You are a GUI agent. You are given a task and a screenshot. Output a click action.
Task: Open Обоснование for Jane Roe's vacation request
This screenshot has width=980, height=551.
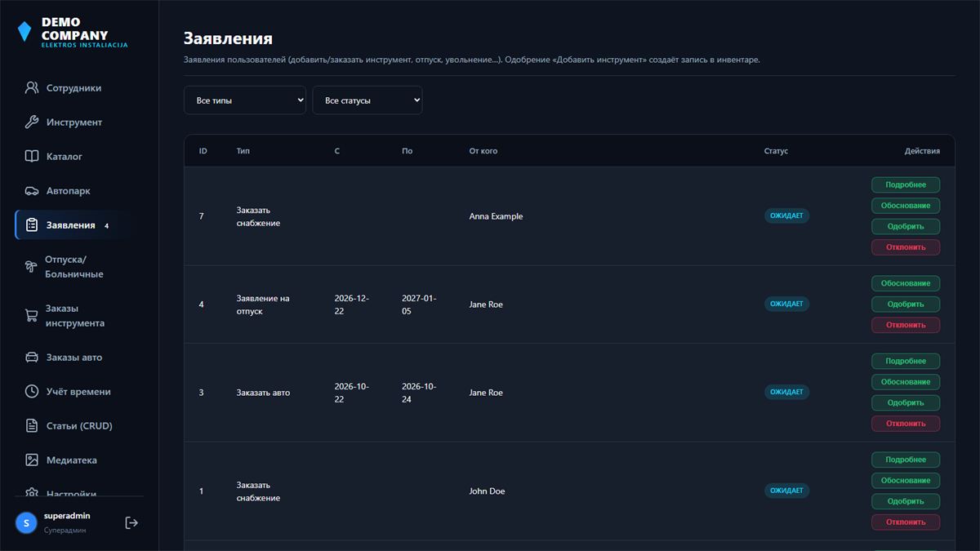(x=906, y=284)
